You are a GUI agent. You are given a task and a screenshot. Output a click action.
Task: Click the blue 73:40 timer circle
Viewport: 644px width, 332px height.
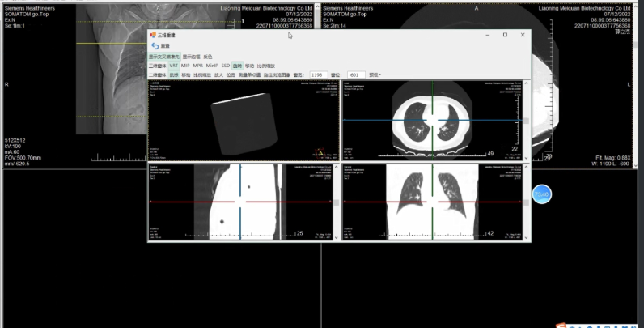click(x=542, y=194)
